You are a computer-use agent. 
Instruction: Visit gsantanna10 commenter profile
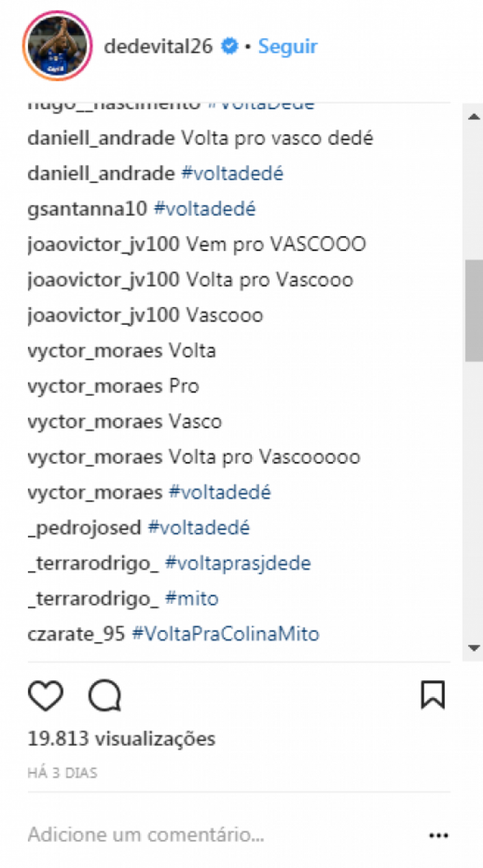point(87,210)
